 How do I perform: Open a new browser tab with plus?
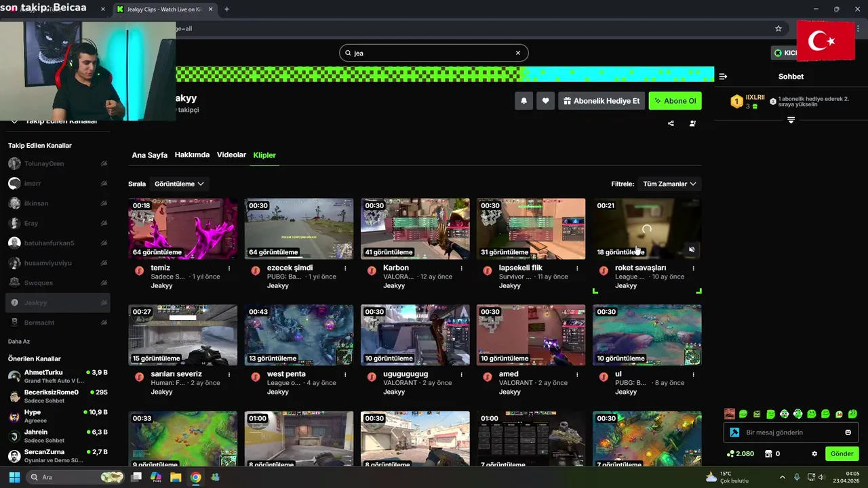coord(226,9)
